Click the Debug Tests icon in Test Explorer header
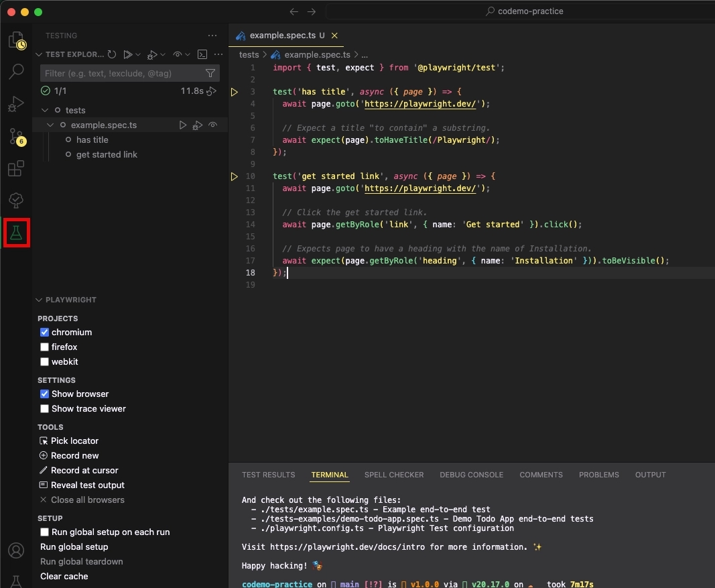 coord(152,55)
